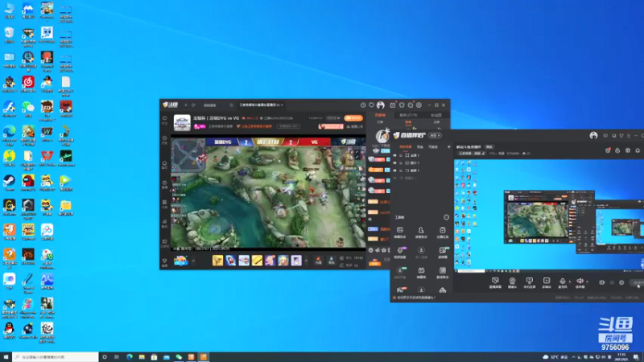Screen dimensions: 644x362
Task: Click the search magnifier in Douyu player
Action: [231, 105]
